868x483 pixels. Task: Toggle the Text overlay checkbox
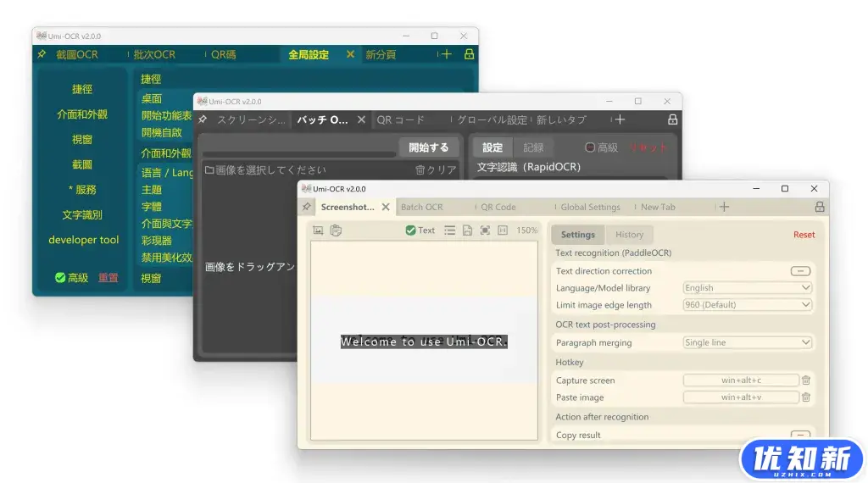click(x=411, y=230)
